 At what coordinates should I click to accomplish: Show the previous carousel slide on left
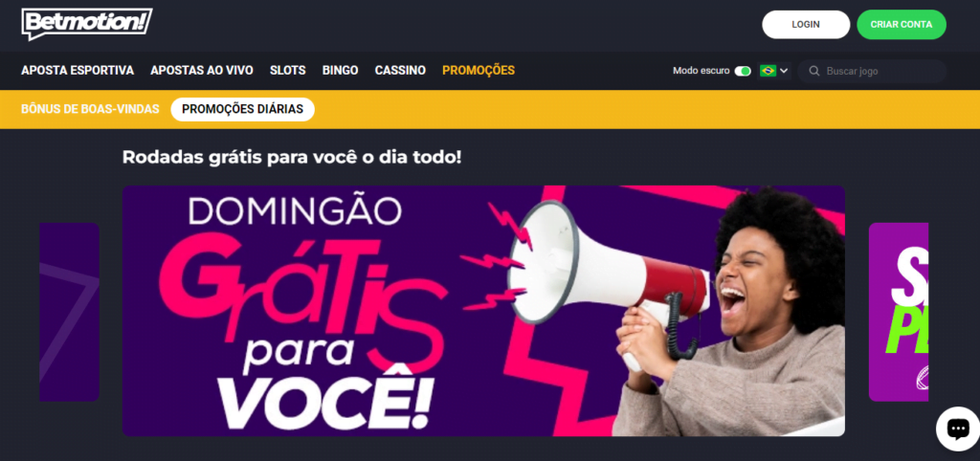69,312
